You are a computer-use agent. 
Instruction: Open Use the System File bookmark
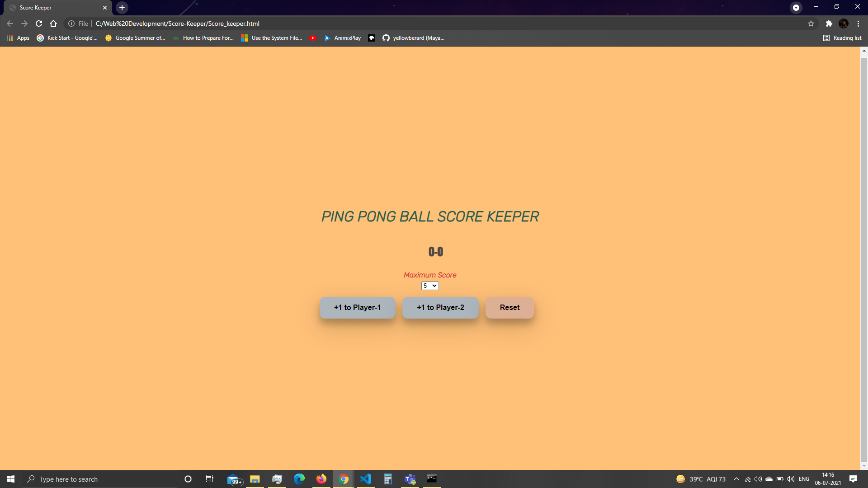(x=272, y=38)
